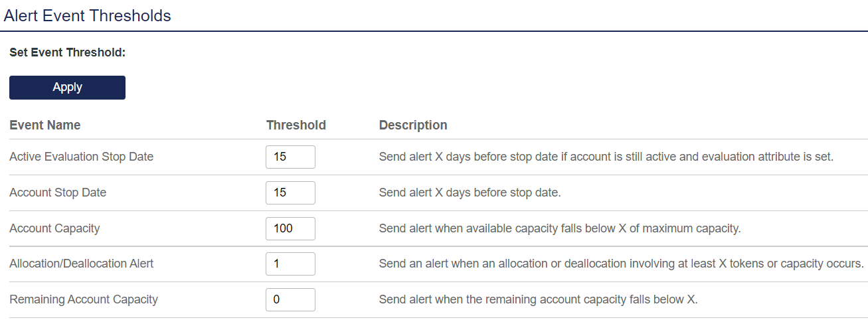Viewport: 868px width, 320px height.
Task: Click the Set Event Threshold heading
Action: (x=68, y=52)
